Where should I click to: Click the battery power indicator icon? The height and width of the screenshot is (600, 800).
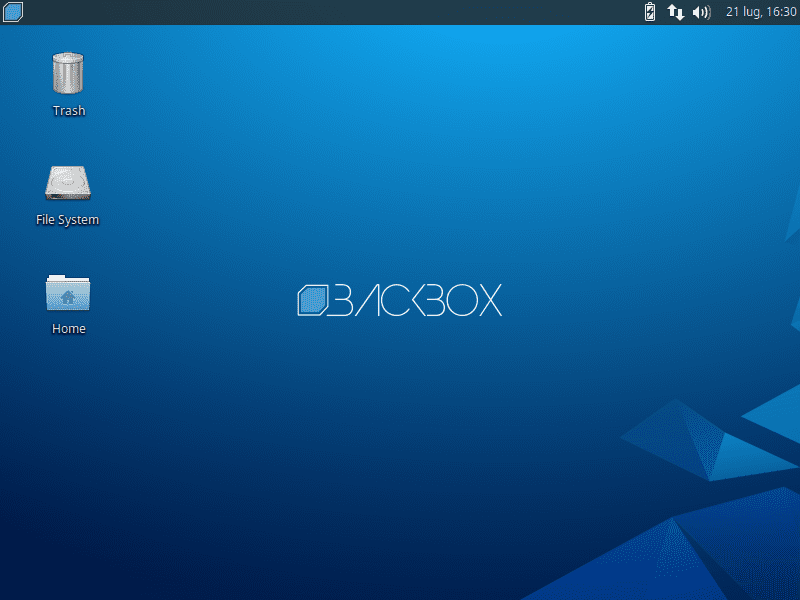click(649, 12)
